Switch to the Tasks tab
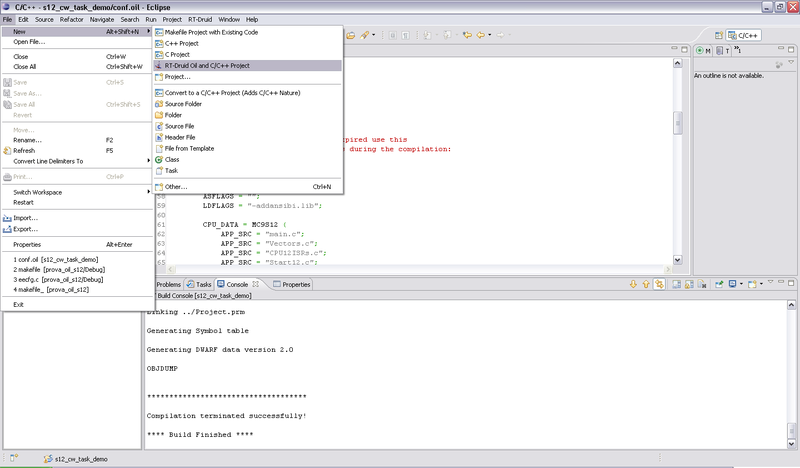Image resolution: width=800 pixels, height=468 pixels. [x=199, y=284]
